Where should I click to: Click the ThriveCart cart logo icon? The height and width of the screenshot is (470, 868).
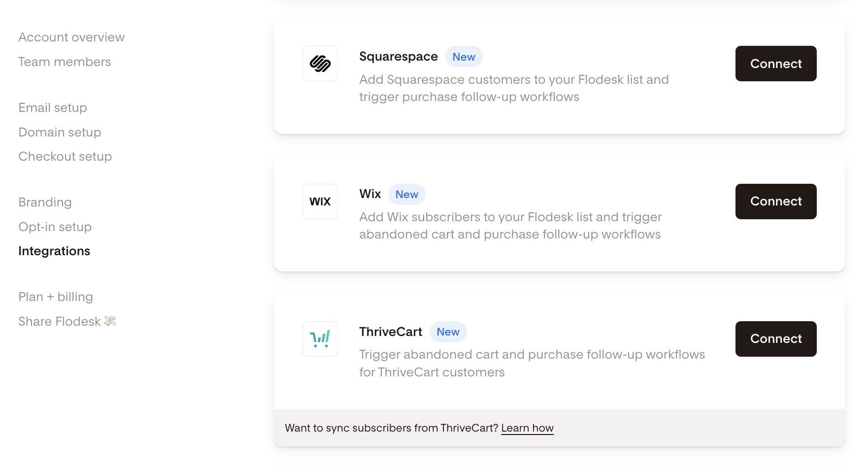(320, 339)
